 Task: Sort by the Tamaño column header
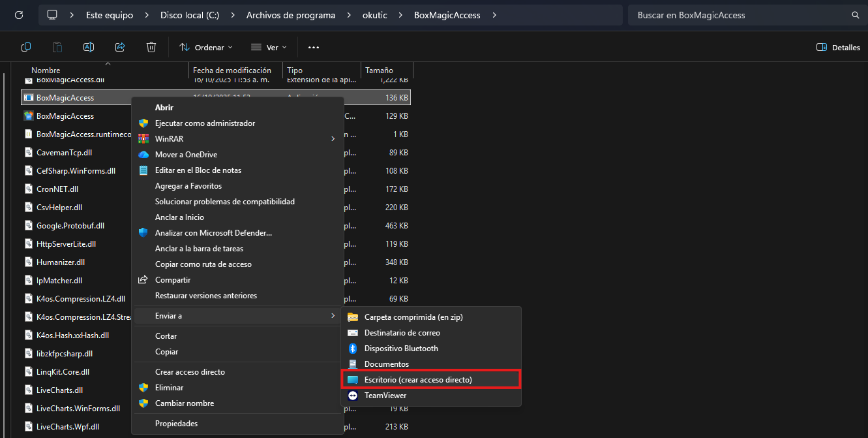(379, 70)
